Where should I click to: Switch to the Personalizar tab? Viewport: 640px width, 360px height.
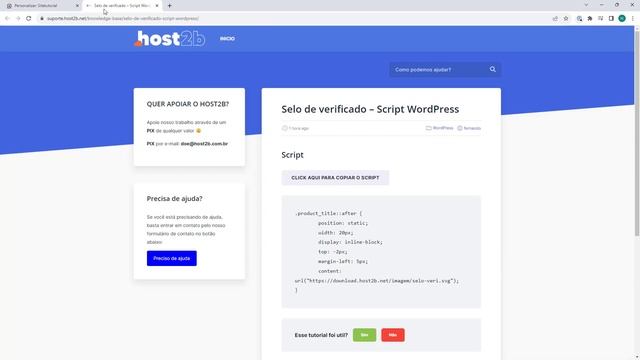pyautogui.click(x=41, y=6)
